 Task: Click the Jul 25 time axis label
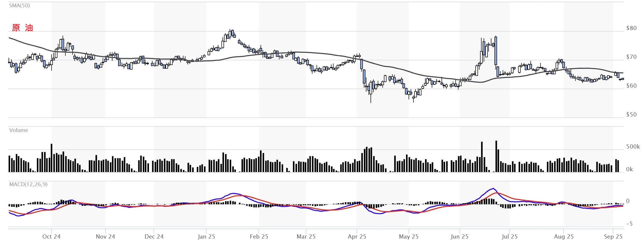pyautogui.click(x=509, y=237)
